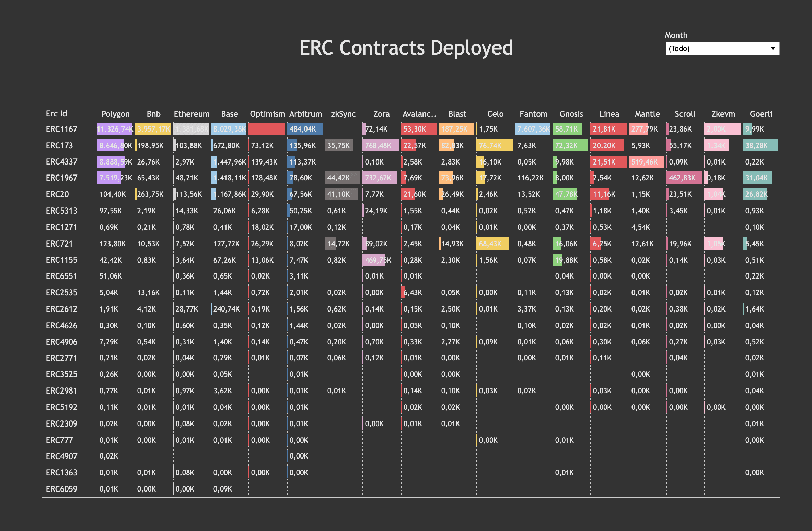Open the Month filter dropdown
This screenshot has height=531, width=812.
pos(722,48)
